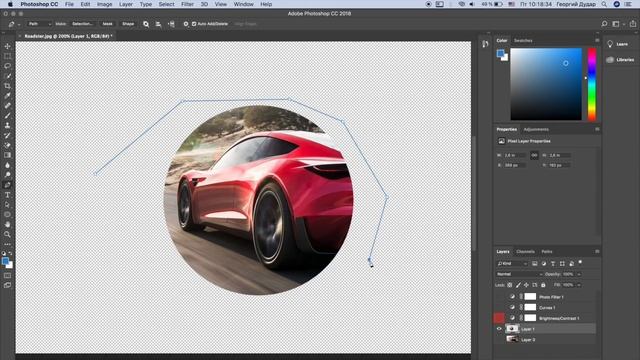Viewport: 640px width, 360px height.
Task: Switch to the Swatches tab
Action: click(523, 40)
